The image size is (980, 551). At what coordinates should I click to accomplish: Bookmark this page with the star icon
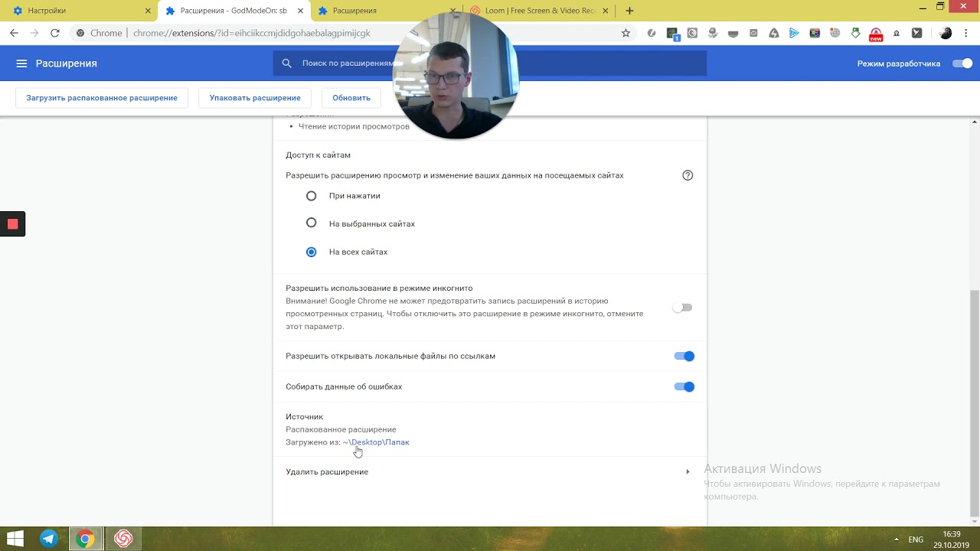point(626,33)
